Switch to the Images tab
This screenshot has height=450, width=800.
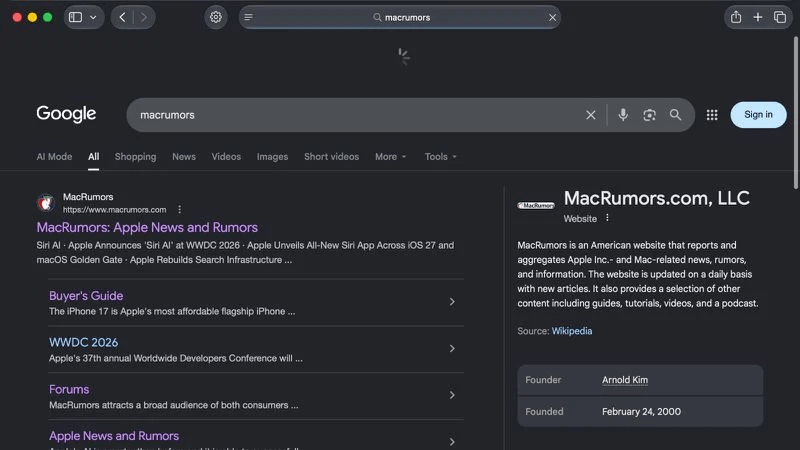point(272,157)
